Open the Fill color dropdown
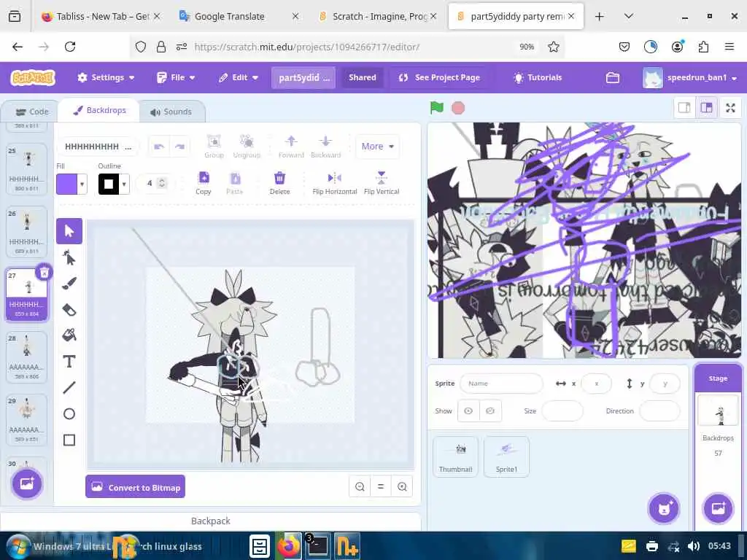Image resolution: width=747 pixels, height=560 pixels. [x=82, y=184]
